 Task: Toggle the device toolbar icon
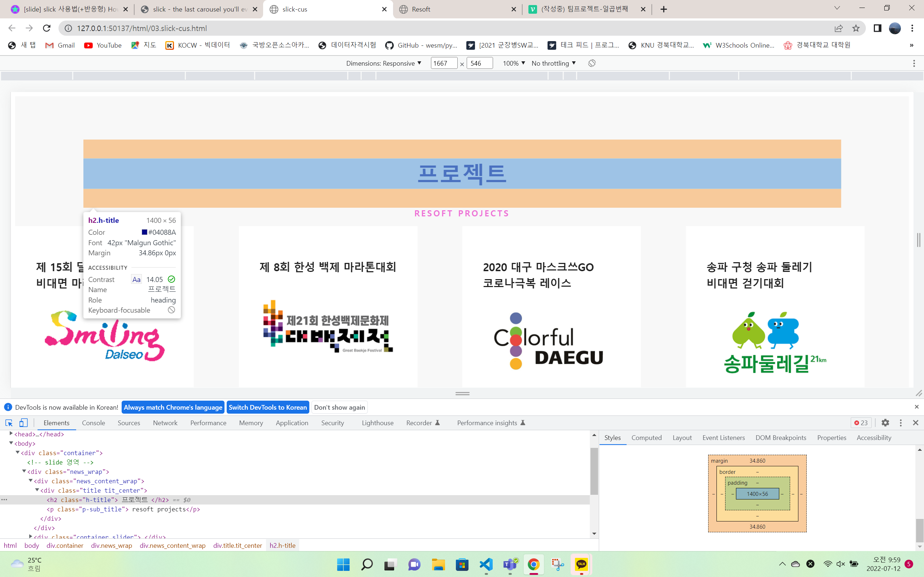coord(23,423)
